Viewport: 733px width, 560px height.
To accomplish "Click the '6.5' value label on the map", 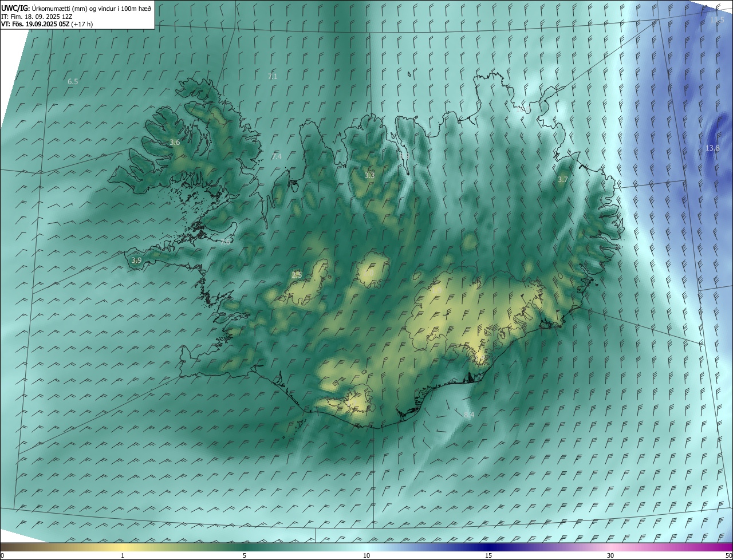I will (73, 82).
